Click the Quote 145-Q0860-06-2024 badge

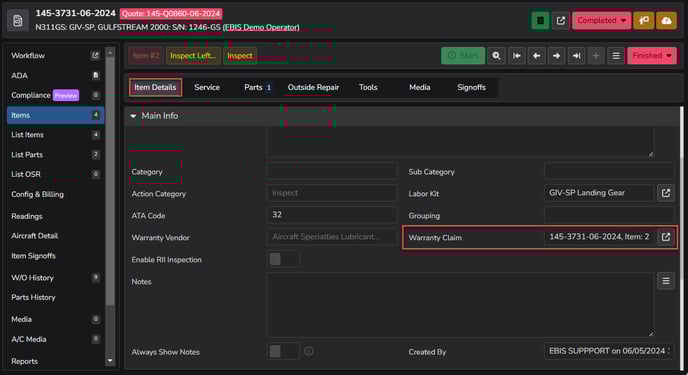(x=171, y=14)
